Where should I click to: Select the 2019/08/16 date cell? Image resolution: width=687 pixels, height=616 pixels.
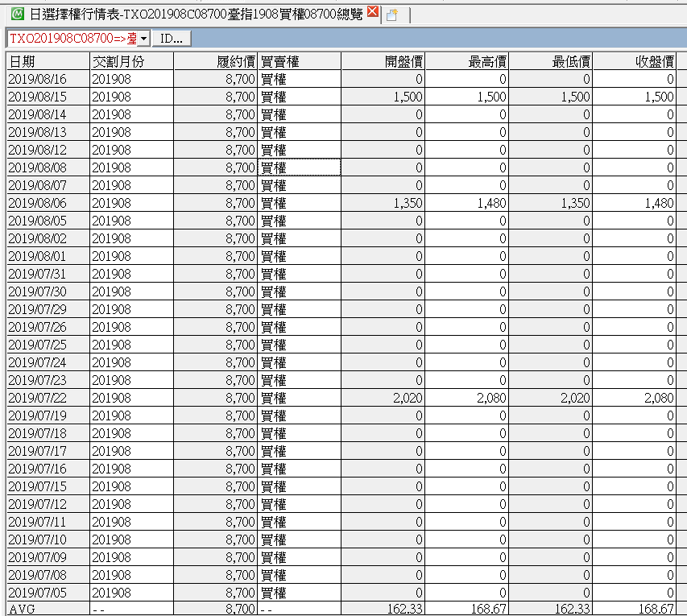48,79
